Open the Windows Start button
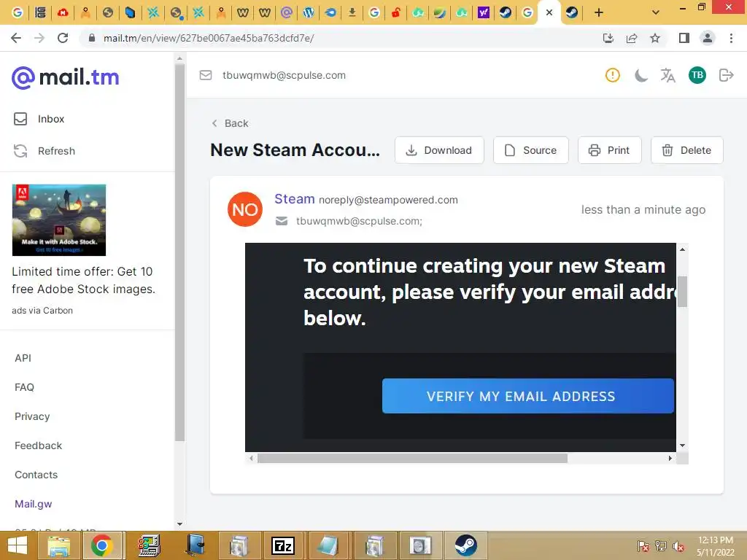 (x=18, y=545)
